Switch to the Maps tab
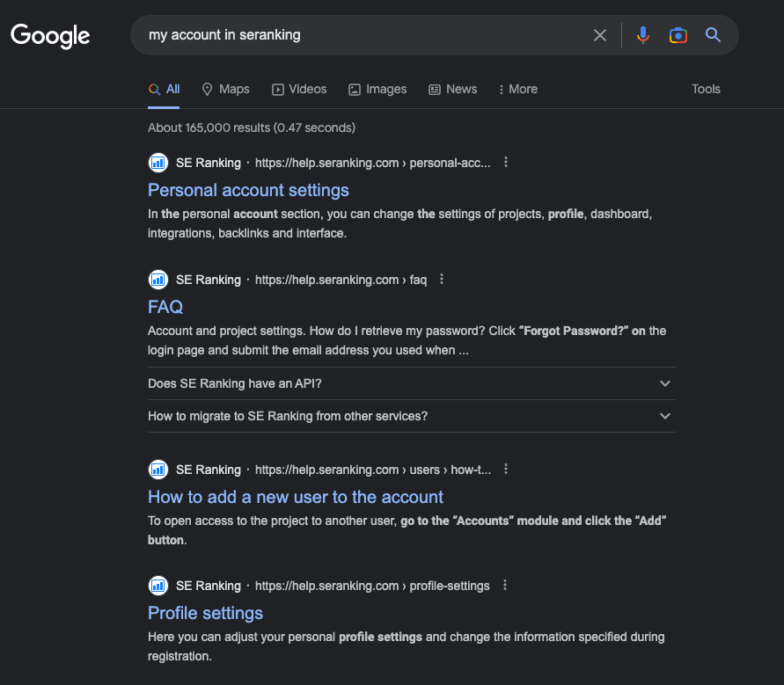 tap(225, 90)
